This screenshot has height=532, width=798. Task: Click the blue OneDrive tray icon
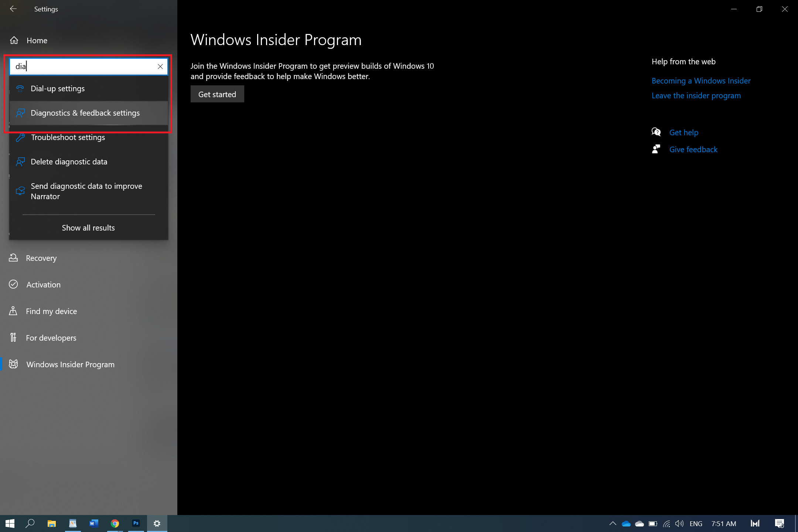click(626, 524)
